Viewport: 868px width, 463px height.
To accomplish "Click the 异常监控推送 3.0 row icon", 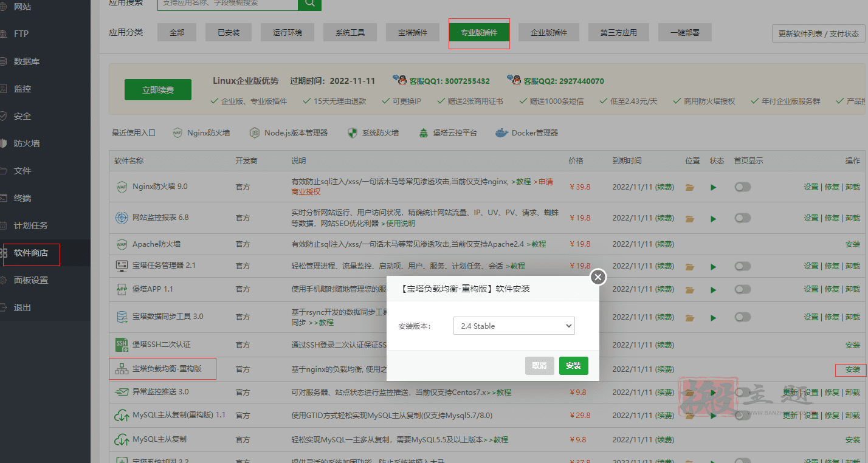I will click(121, 392).
